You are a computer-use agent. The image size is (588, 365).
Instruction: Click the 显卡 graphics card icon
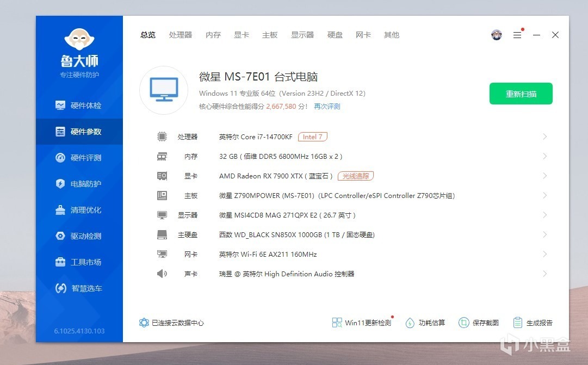162,176
